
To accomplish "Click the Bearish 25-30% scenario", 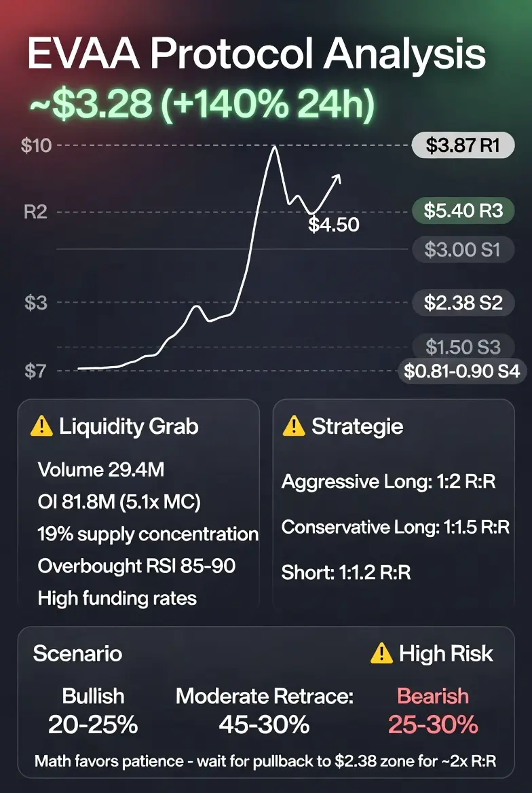I will pyautogui.click(x=433, y=711).
